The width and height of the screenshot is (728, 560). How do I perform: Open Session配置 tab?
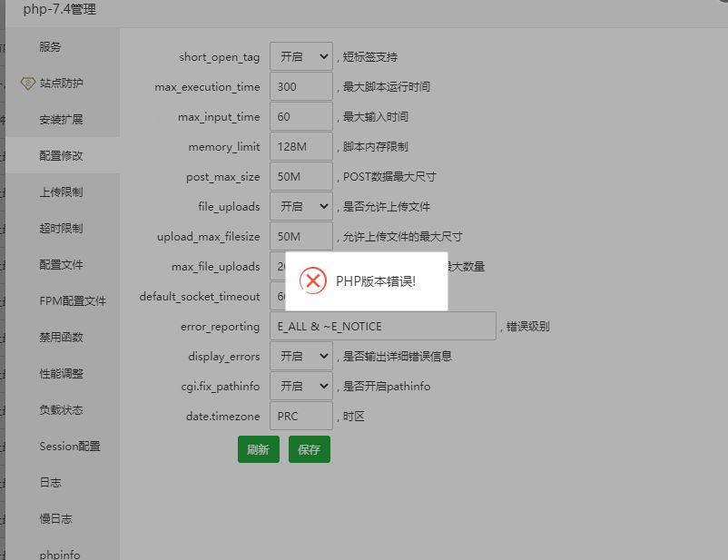70,447
